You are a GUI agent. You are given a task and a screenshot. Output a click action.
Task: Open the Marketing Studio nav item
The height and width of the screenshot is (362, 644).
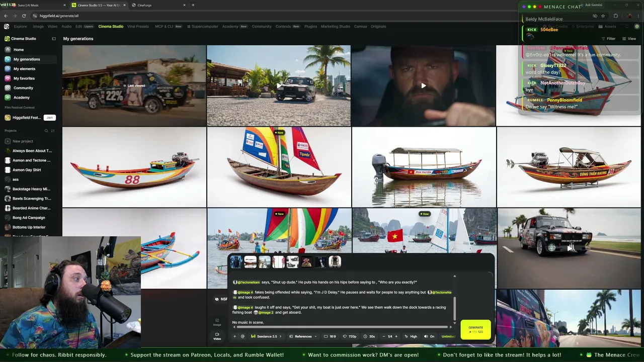click(x=336, y=26)
